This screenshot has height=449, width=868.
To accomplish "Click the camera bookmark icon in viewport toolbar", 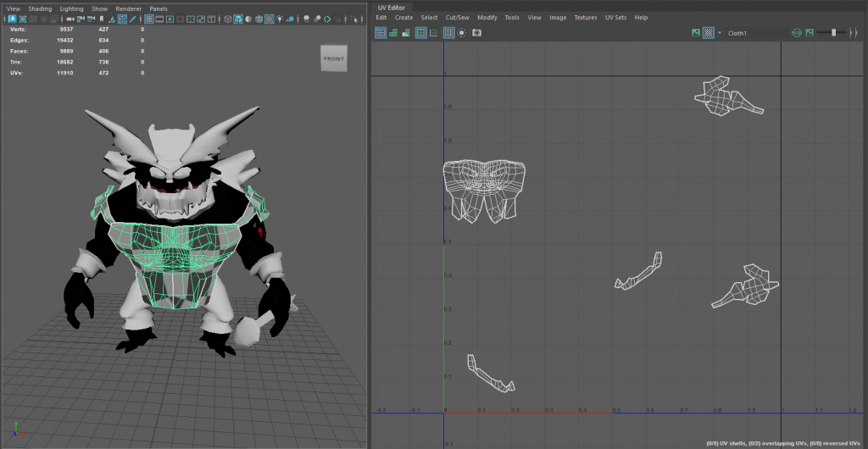I will (x=102, y=19).
